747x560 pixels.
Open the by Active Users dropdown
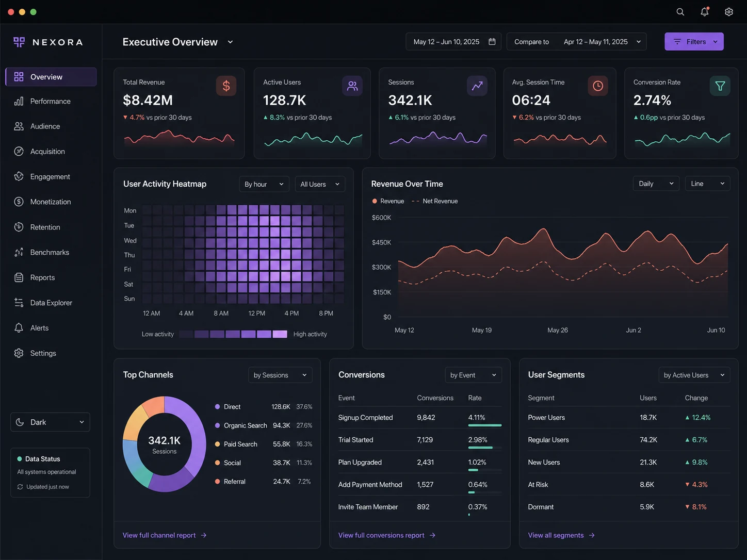[x=694, y=375]
